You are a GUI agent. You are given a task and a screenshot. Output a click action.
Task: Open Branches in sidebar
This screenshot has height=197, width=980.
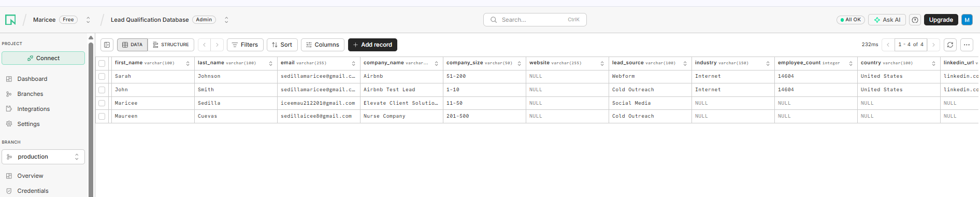tap(30, 94)
